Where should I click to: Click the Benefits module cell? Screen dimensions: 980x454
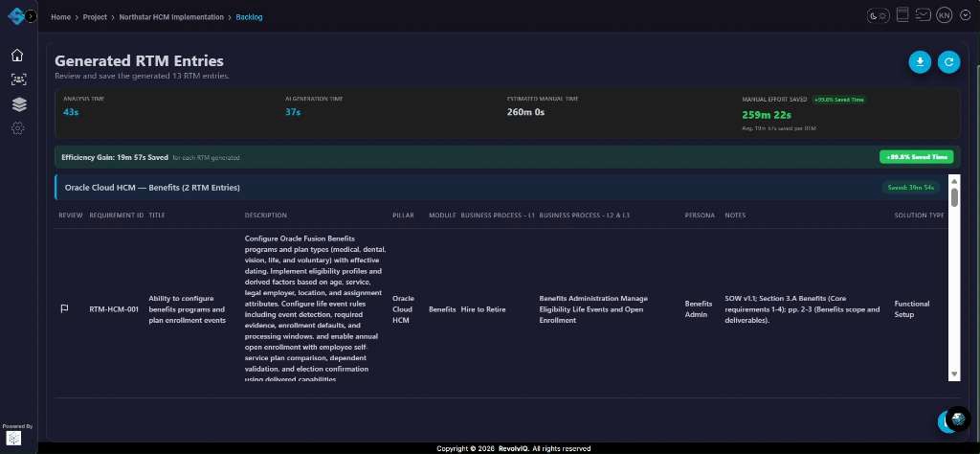click(x=442, y=309)
